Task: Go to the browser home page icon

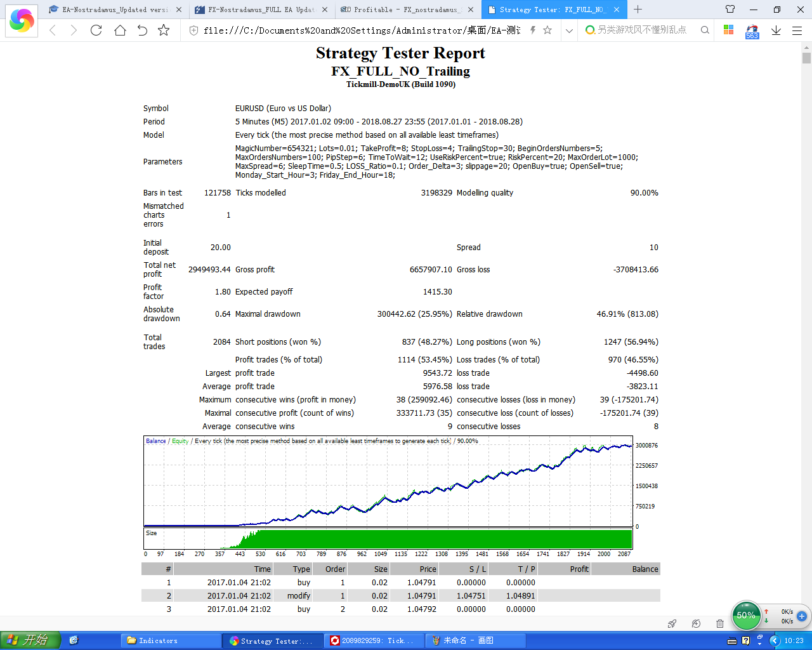Action: (x=120, y=30)
